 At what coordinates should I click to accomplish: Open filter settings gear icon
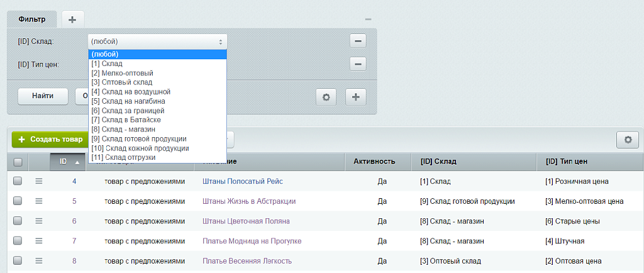point(326,97)
